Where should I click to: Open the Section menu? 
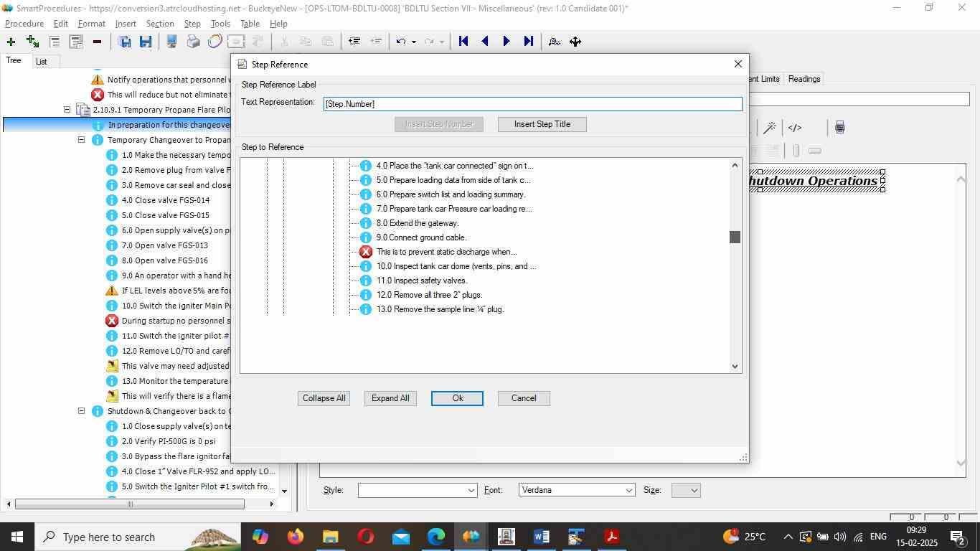tap(160, 24)
